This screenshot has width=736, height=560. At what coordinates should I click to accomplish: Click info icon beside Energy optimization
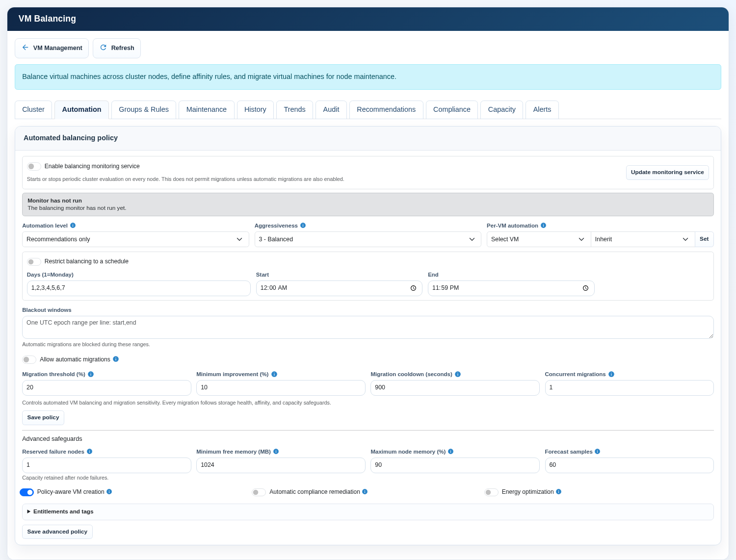558,491
